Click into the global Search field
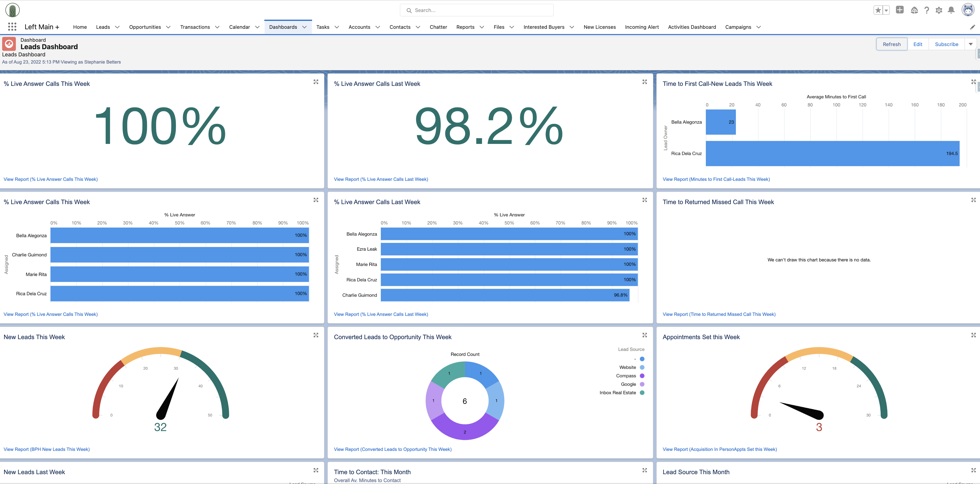Image resolution: width=980 pixels, height=484 pixels. [476, 10]
